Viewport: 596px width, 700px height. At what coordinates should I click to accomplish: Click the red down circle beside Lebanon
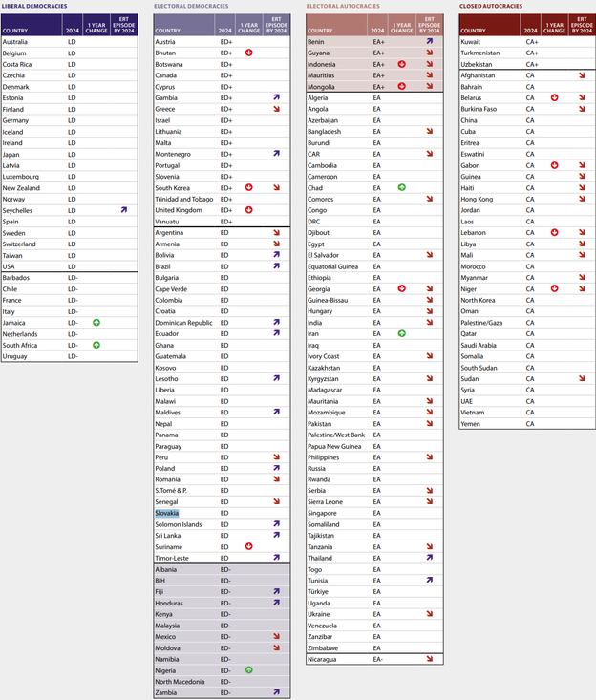coord(555,232)
